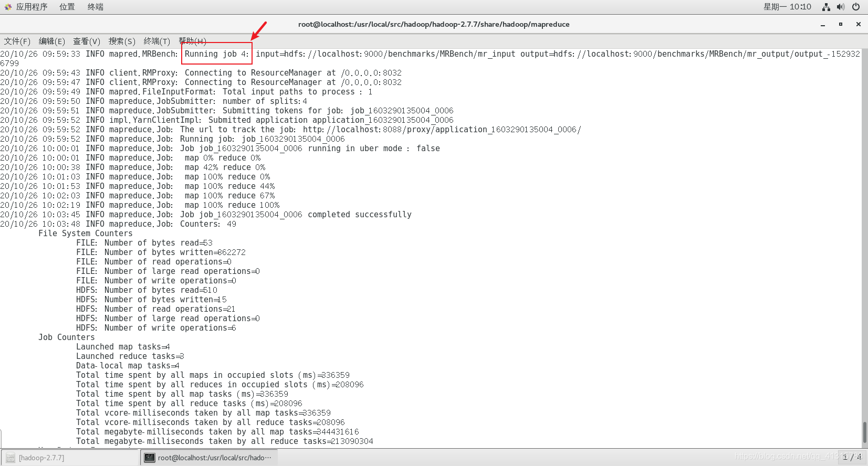This screenshot has height=466, width=868.
Task: Open the 位置 menu in top panel
Action: (67, 7)
